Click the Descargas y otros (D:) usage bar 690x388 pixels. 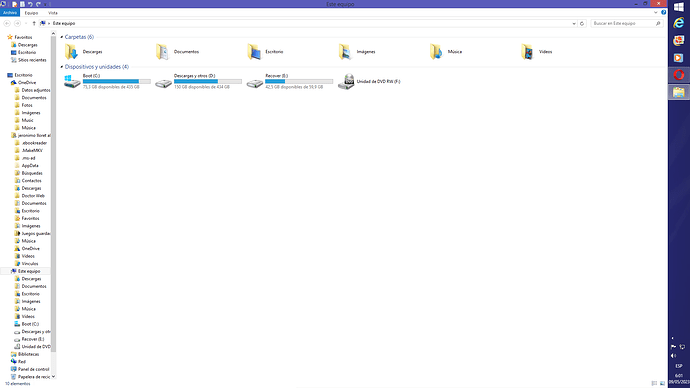click(x=208, y=81)
